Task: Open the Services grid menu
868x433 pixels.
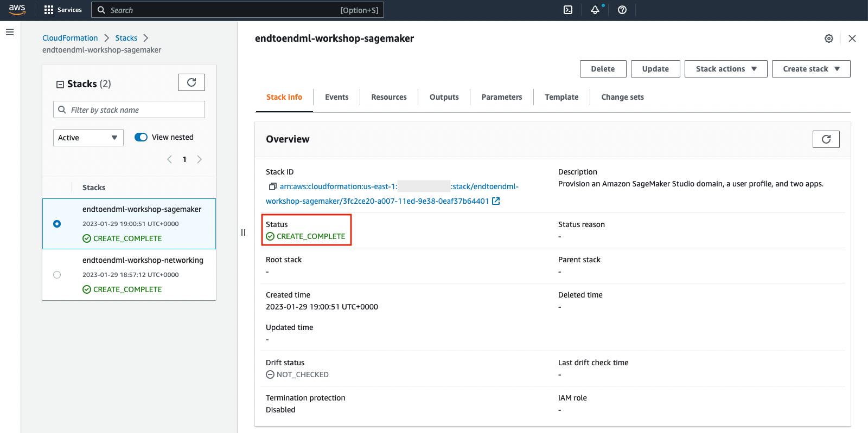Action: 63,10
